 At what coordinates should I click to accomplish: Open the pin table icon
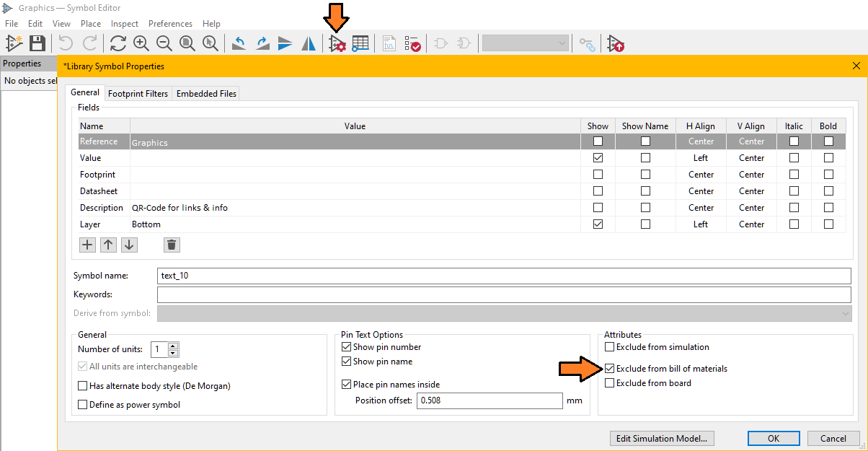[360, 43]
